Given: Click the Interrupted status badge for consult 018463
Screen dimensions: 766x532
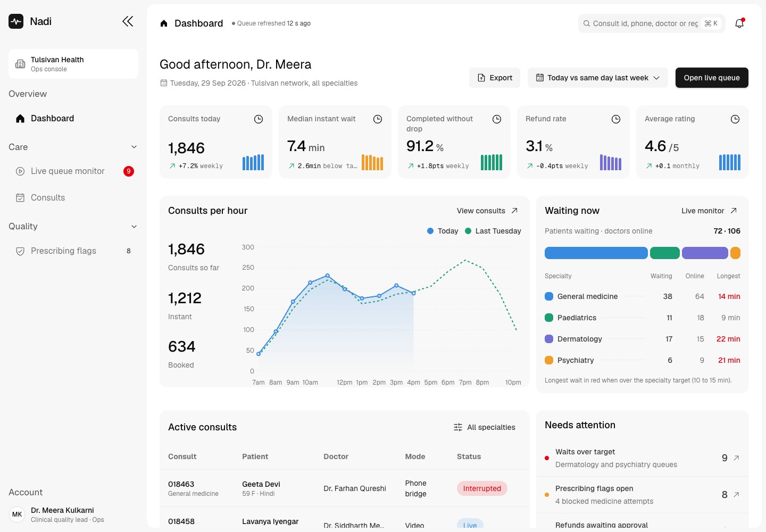Looking at the screenshot, I should [482, 488].
